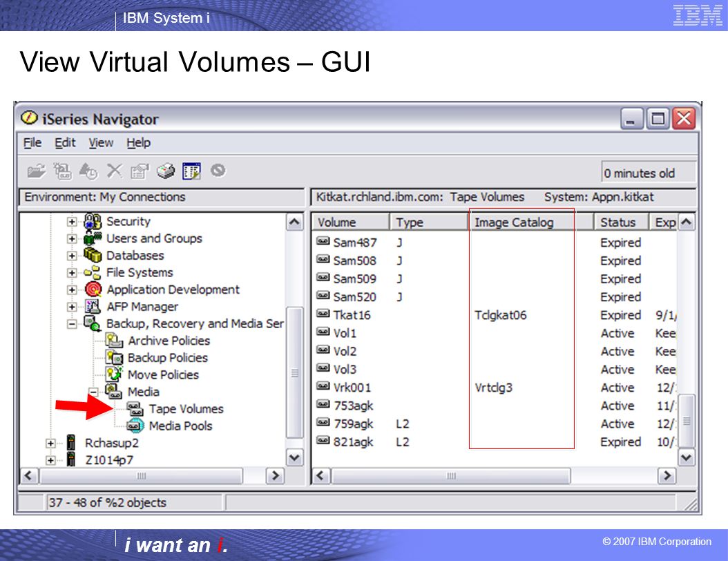Viewport: 728px width, 561px height.
Task: Click the columns table toolbar icon
Action: [192, 171]
